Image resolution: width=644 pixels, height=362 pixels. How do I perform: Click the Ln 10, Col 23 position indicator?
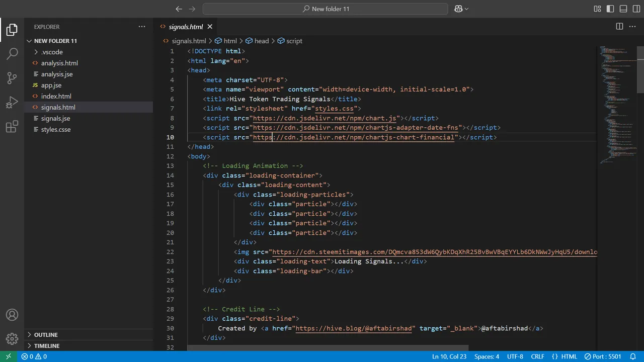pos(449,356)
